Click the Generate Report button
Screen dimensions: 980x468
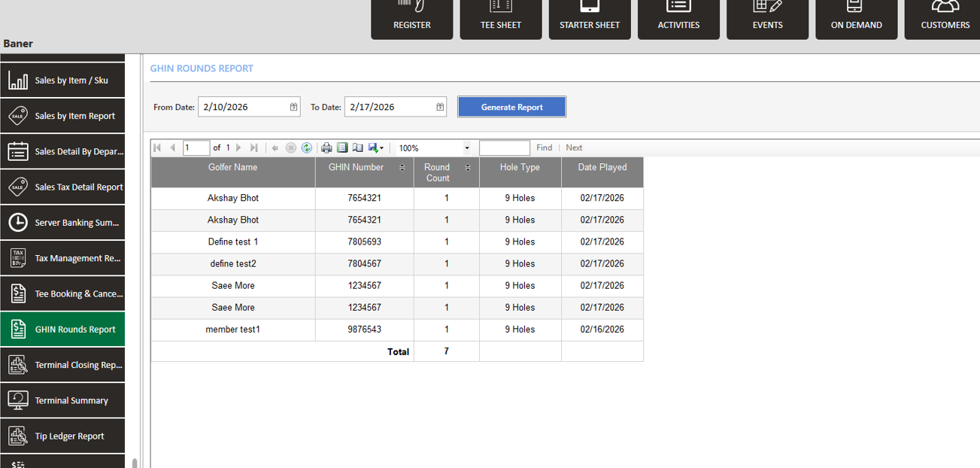click(x=511, y=107)
